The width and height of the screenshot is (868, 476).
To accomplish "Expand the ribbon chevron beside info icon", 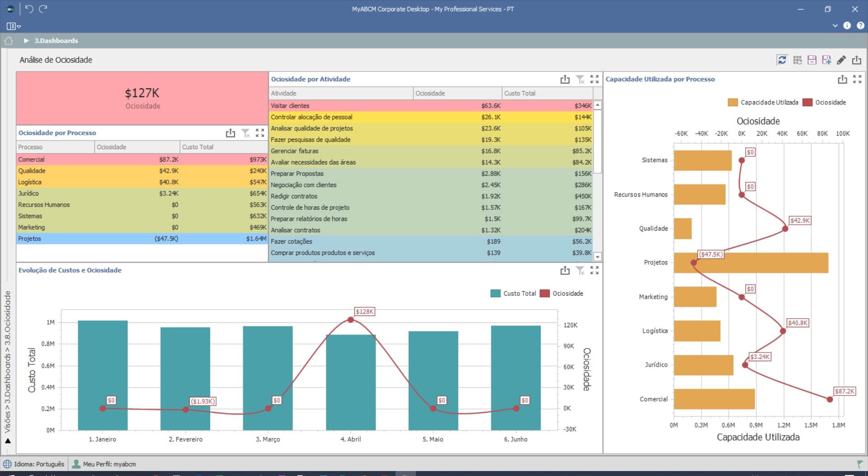I will pyautogui.click(x=835, y=26).
